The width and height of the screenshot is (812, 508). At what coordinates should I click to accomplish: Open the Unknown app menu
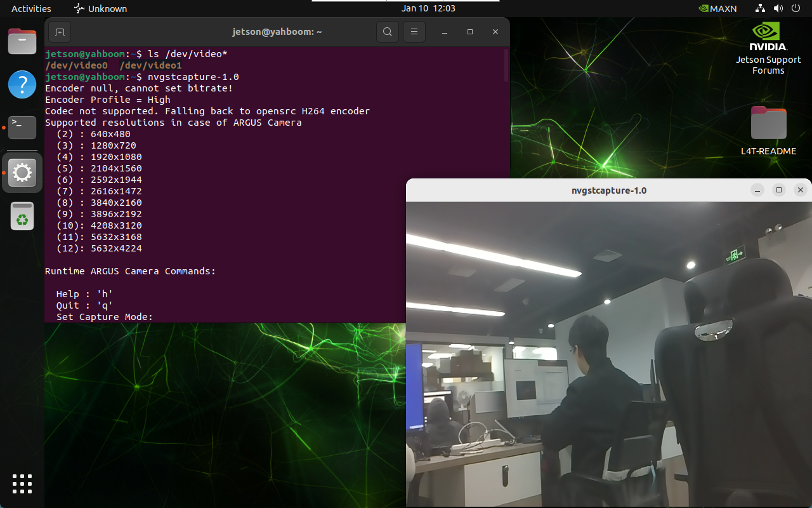tap(100, 9)
